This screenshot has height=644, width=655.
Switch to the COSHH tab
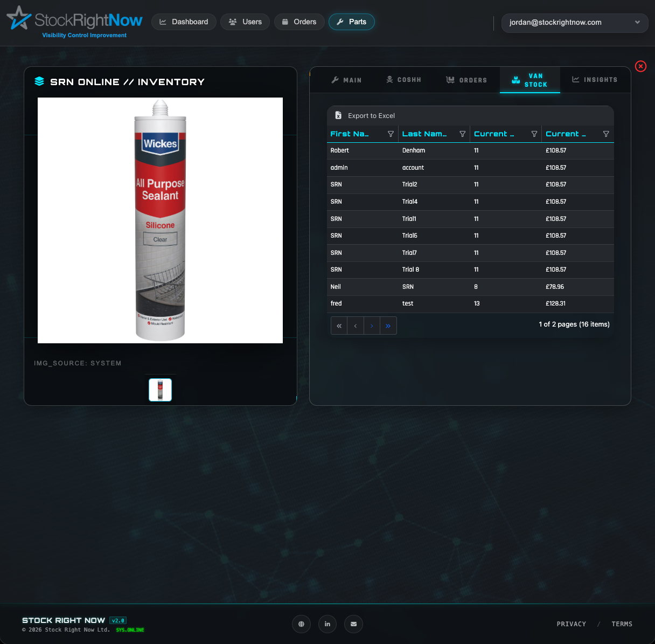point(404,79)
